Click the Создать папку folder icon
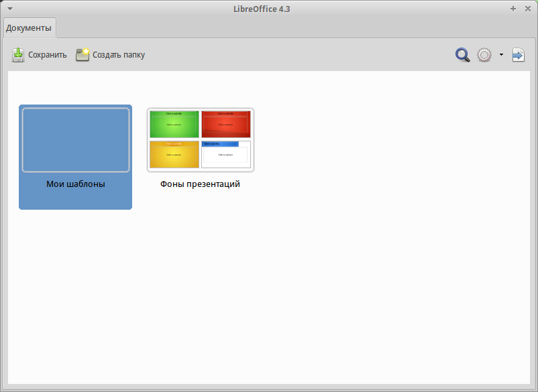The image size is (538, 392). click(x=83, y=55)
